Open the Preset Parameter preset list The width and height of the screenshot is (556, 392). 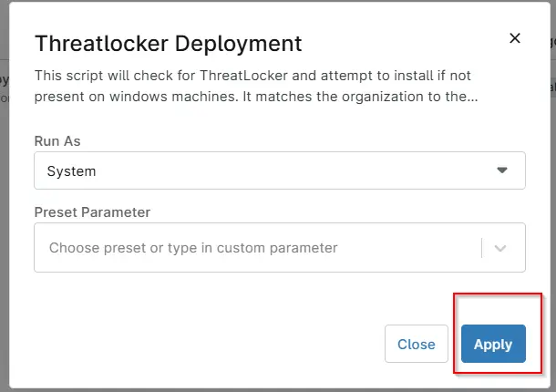pyautogui.click(x=500, y=248)
